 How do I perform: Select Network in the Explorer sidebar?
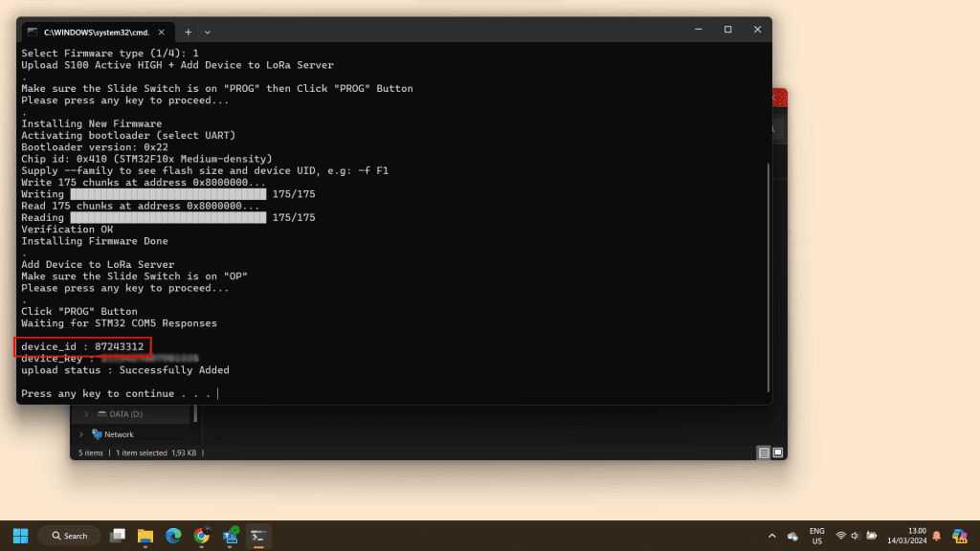(x=118, y=434)
